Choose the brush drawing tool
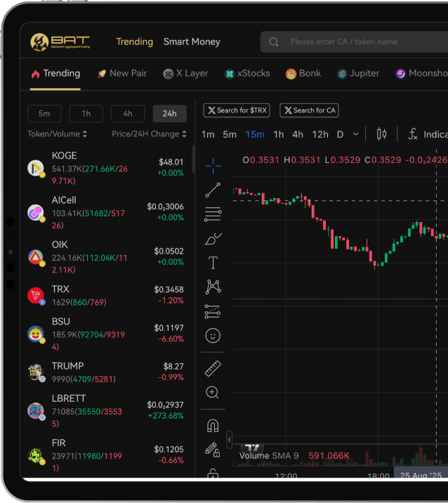Viewport: 448px width, 503px height. click(213, 239)
